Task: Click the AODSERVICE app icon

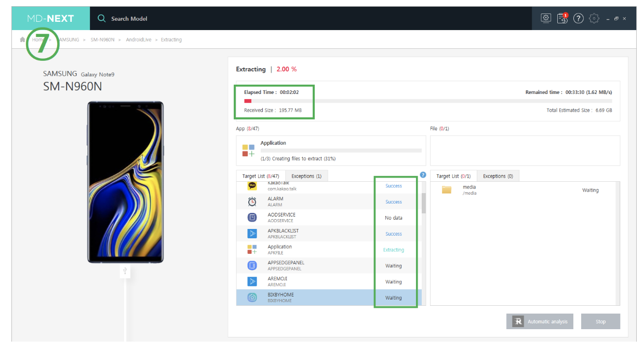Action: click(252, 218)
